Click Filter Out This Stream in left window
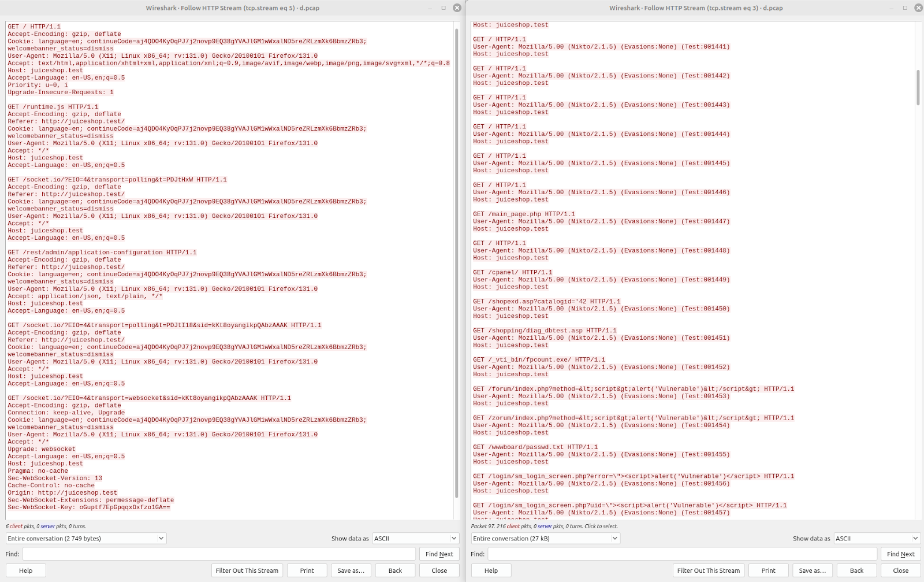924x582 pixels. (247, 570)
